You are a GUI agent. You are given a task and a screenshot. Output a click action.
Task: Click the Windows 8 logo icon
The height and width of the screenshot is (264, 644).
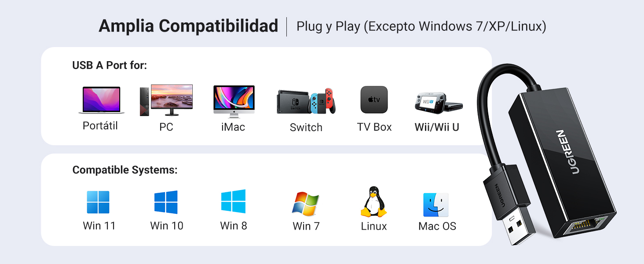point(233,202)
